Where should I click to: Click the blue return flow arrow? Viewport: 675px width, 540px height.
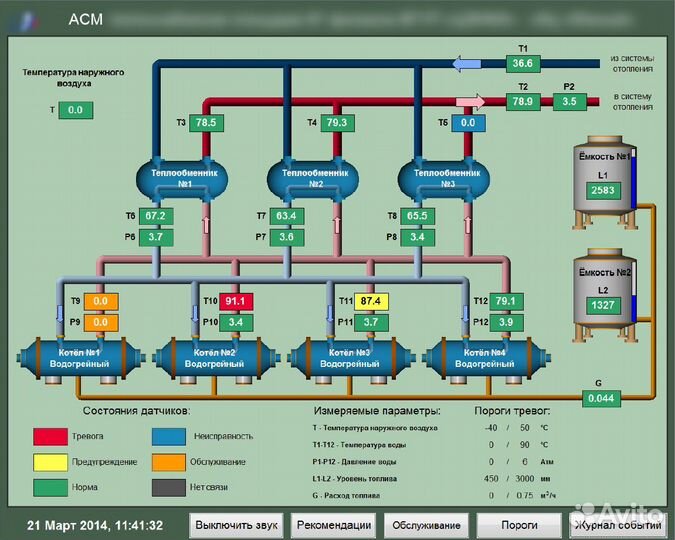pos(468,64)
